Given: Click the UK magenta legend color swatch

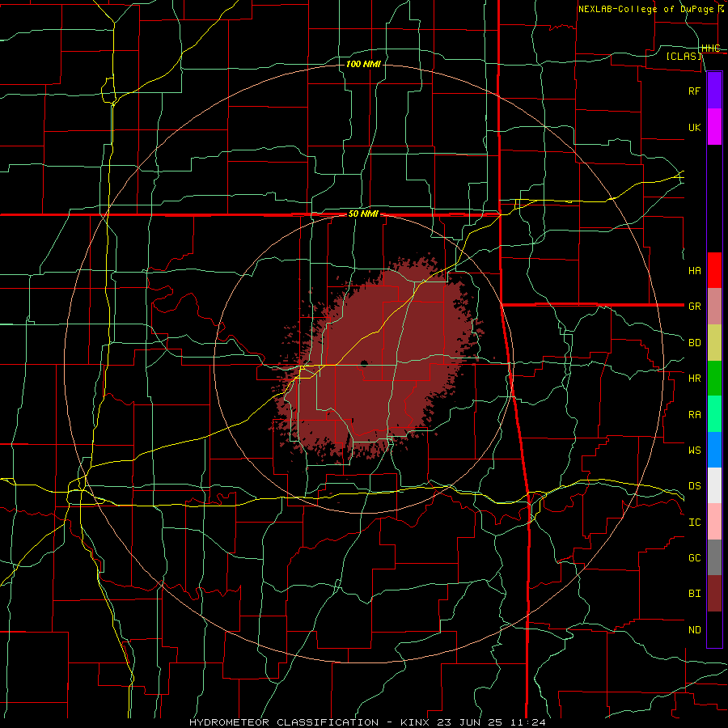Looking at the screenshot, I should point(714,127).
